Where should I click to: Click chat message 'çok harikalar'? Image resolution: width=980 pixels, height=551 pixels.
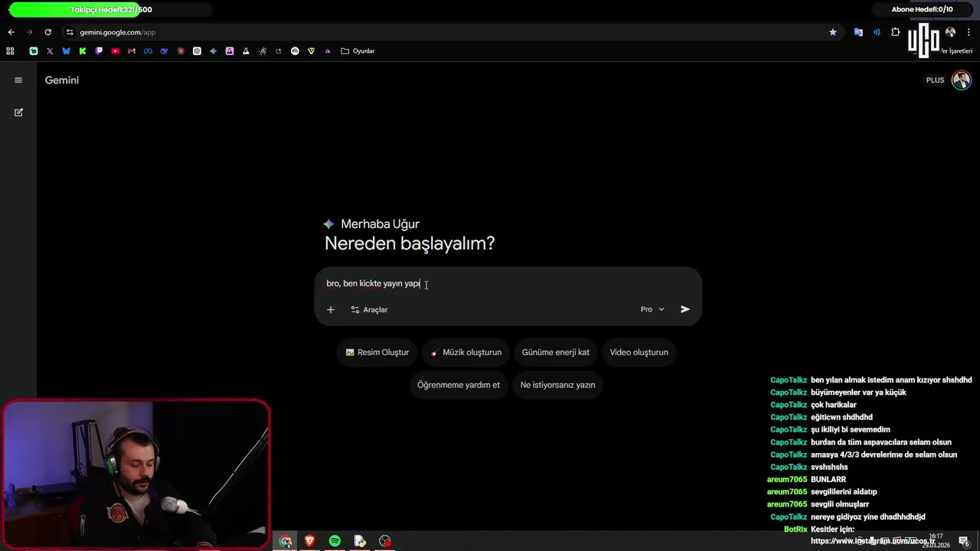833,405
